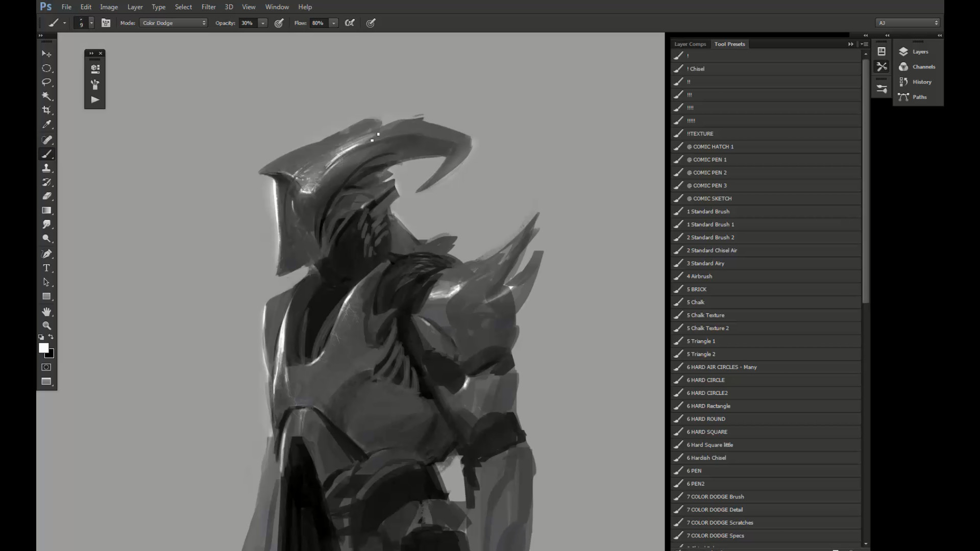Expand the Flow value dropdown arrow
The width and height of the screenshot is (980, 551).
coord(333,23)
